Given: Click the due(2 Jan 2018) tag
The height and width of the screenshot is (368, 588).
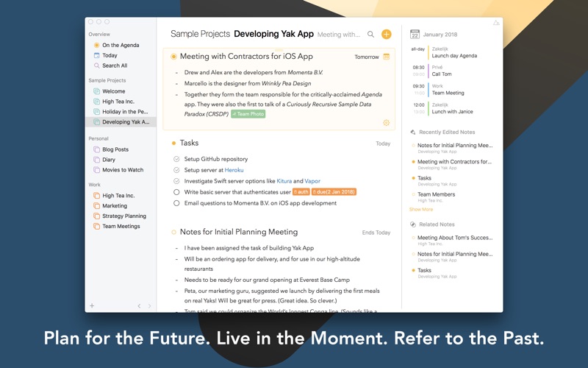Looking at the screenshot, I should pyautogui.click(x=334, y=192).
